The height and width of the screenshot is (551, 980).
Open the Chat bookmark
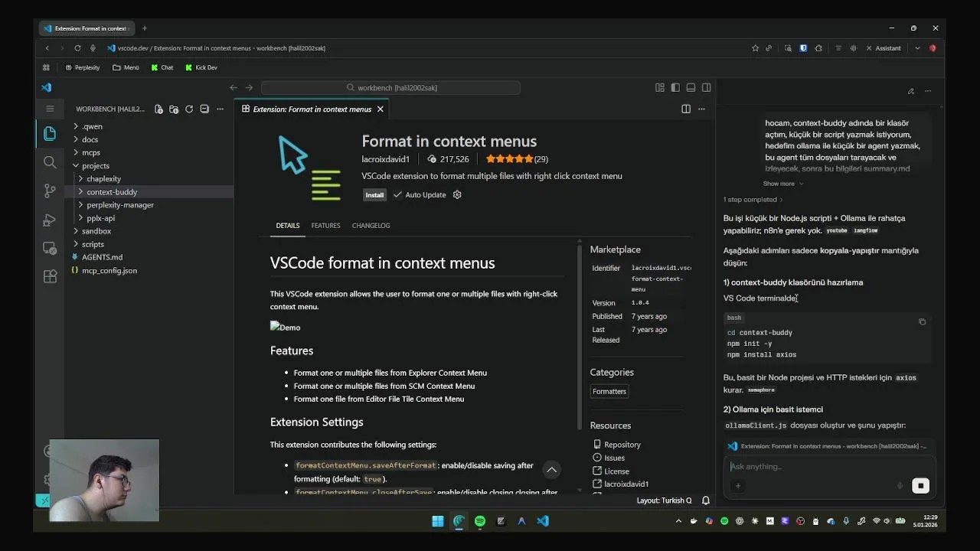[162, 67]
